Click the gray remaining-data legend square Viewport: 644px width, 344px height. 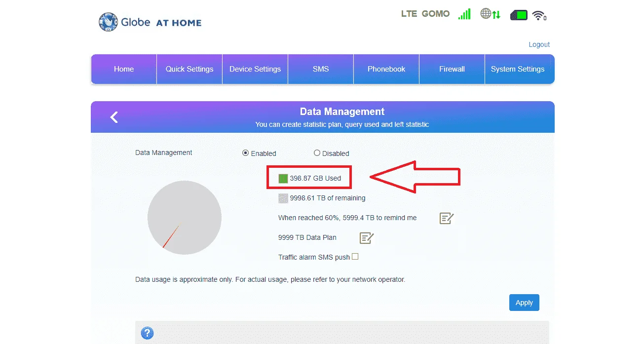point(283,198)
